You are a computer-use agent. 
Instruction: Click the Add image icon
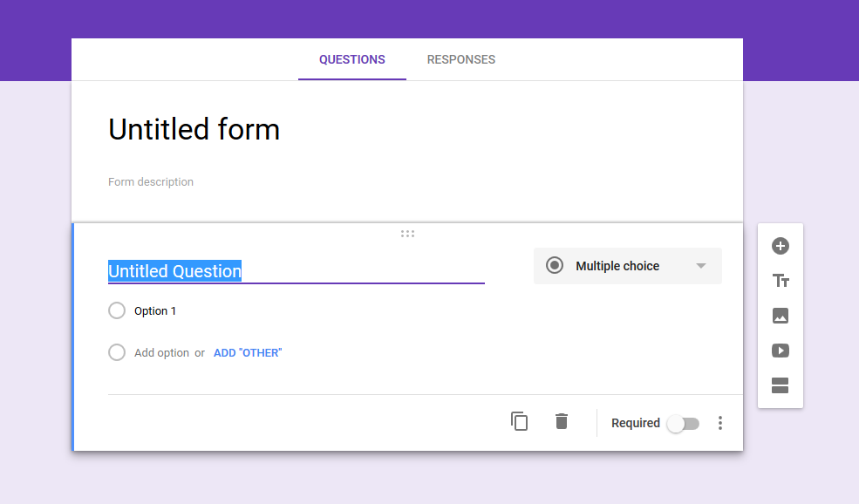pos(781,316)
